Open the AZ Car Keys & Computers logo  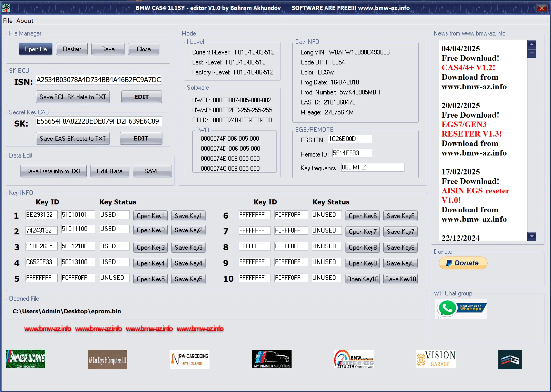108,359
